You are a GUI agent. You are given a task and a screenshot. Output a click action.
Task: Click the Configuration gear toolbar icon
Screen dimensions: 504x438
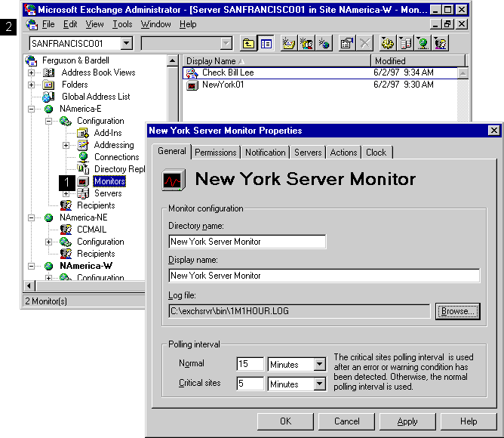pos(387,43)
